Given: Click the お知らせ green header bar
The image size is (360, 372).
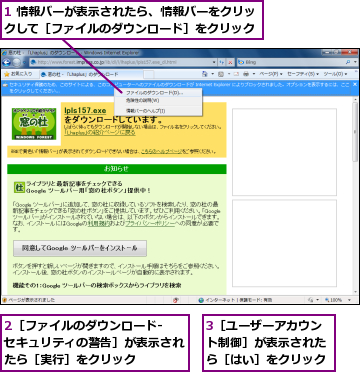Looking at the screenshot, I should (117, 169).
